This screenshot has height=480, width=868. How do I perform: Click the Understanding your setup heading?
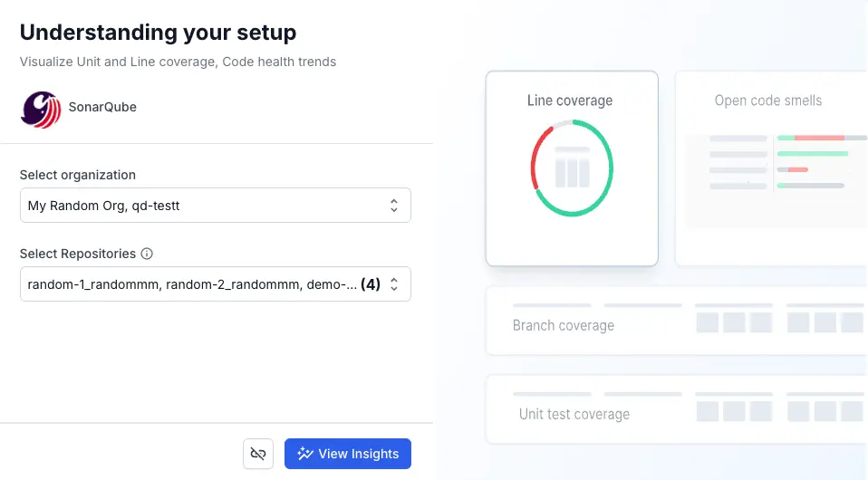158,32
